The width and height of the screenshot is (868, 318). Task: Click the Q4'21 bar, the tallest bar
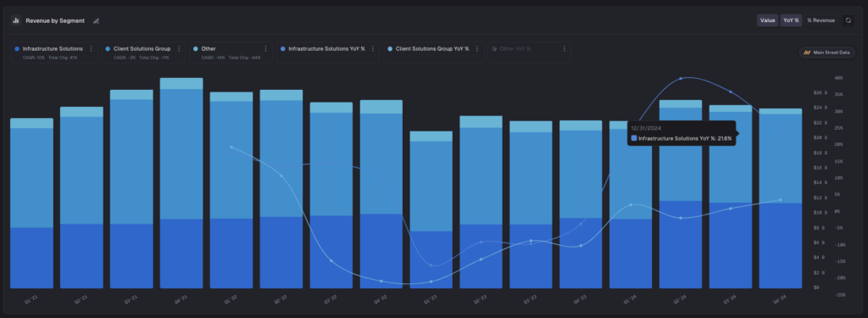(181, 183)
